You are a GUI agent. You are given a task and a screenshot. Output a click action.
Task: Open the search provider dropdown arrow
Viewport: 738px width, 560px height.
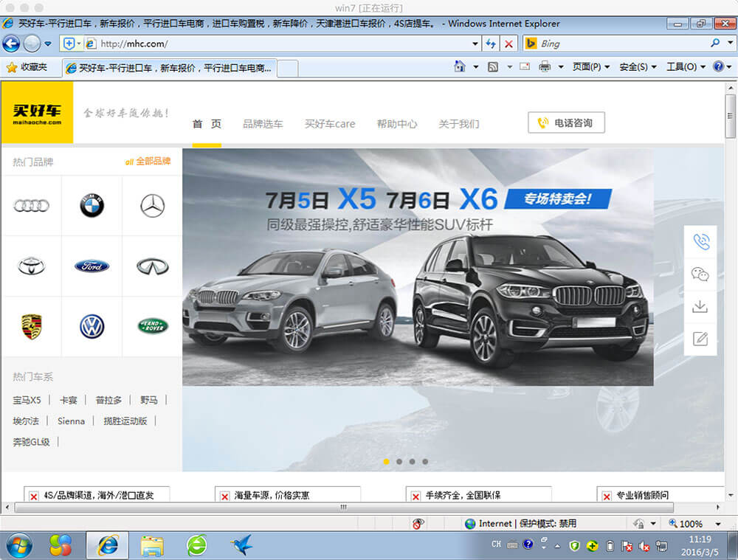pos(730,43)
